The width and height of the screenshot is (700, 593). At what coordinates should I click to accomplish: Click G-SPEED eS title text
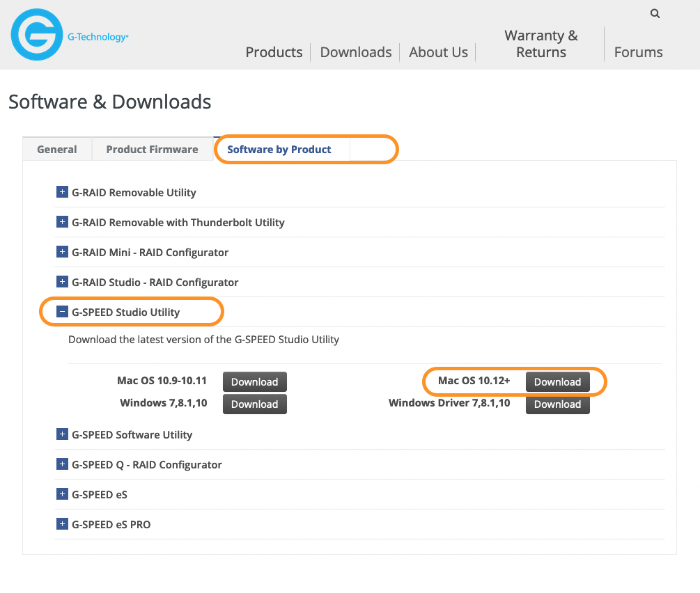[x=100, y=494]
